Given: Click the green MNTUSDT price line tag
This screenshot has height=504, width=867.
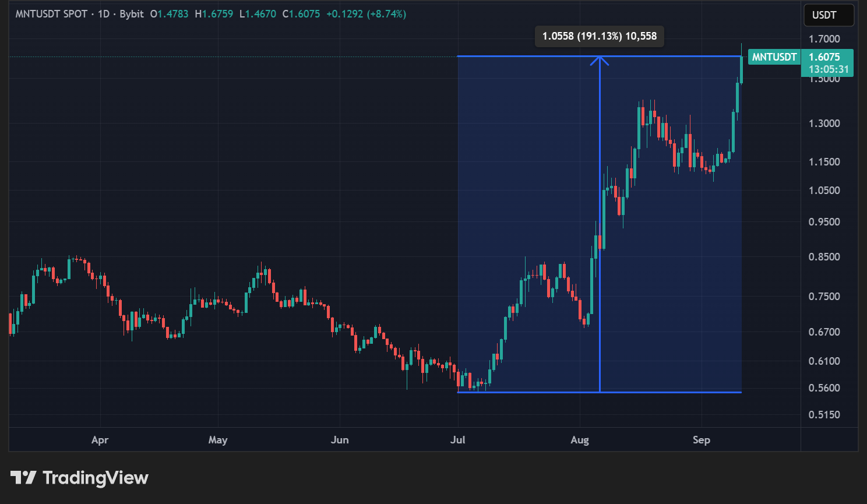Looking at the screenshot, I should point(774,57).
